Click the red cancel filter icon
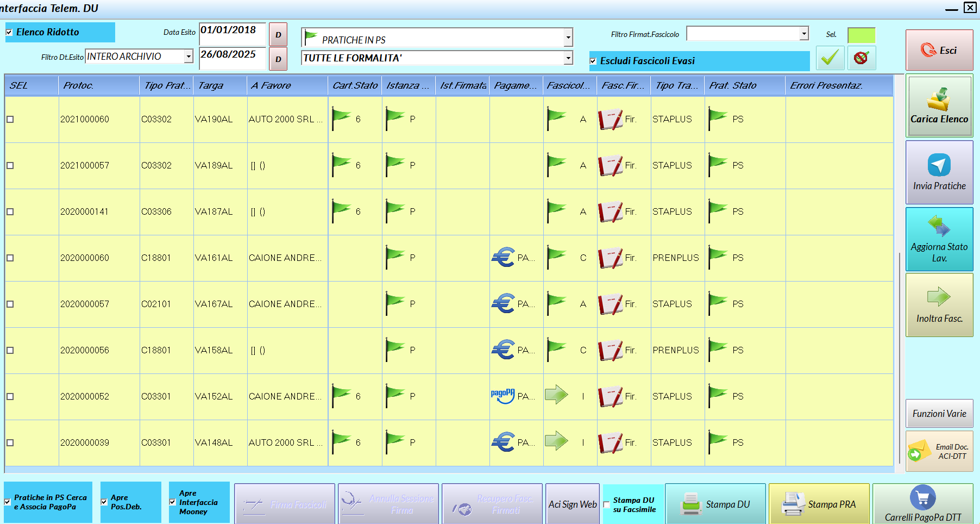 click(861, 58)
